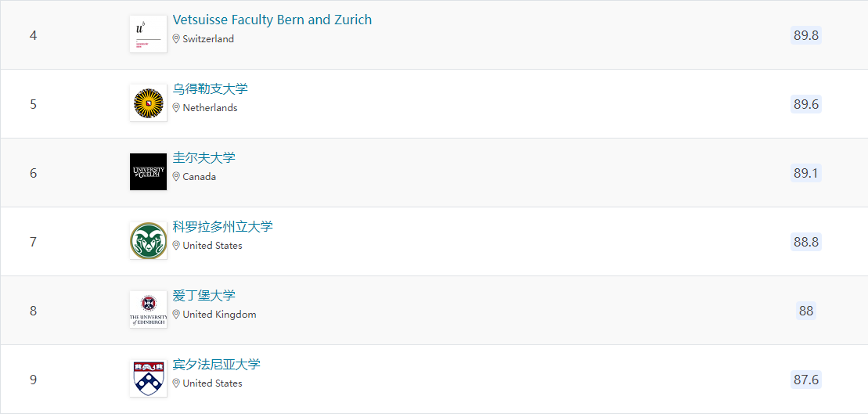
Task: Click the location pin beside Netherlands
Action: tap(176, 108)
